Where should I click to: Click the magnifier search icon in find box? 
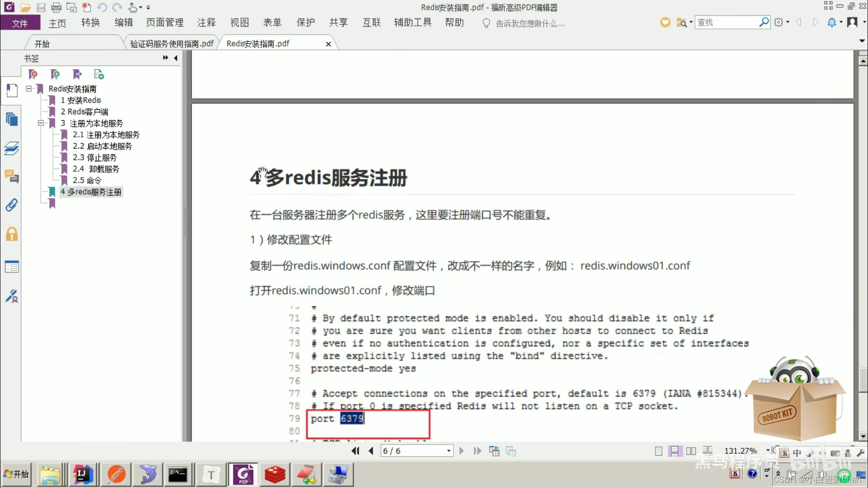click(x=764, y=22)
